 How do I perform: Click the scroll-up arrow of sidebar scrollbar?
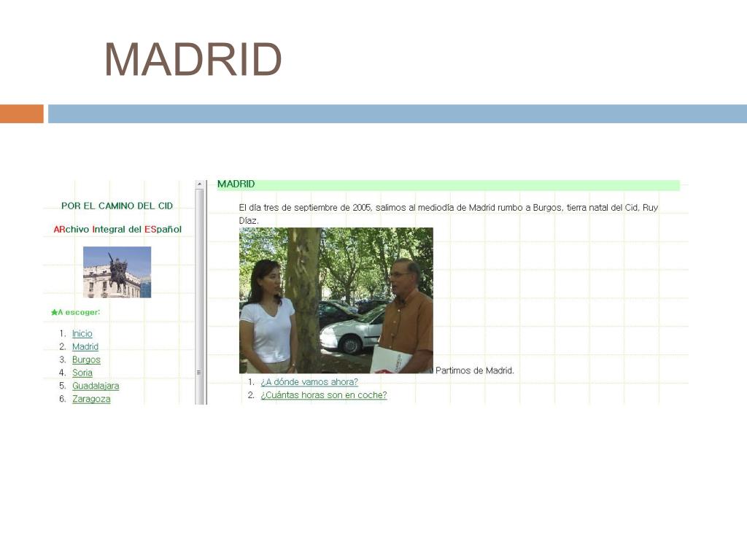pyautogui.click(x=200, y=184)
